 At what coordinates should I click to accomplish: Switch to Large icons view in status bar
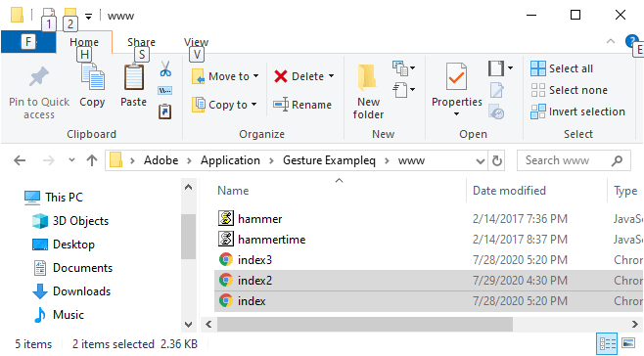tap(628, 343)
